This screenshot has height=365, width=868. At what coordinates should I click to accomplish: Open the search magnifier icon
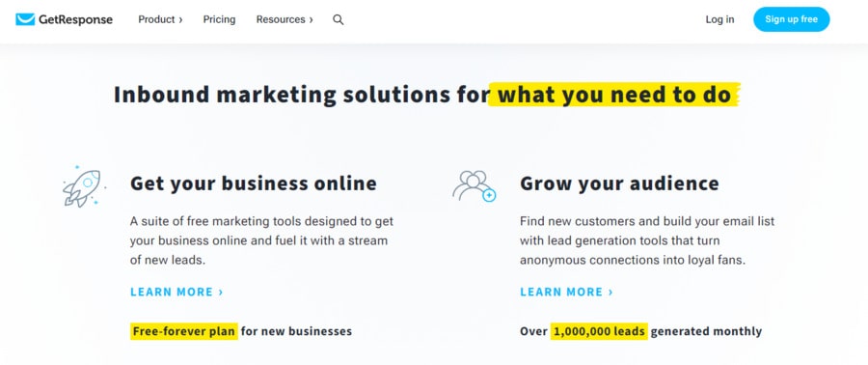pos(339,20)
